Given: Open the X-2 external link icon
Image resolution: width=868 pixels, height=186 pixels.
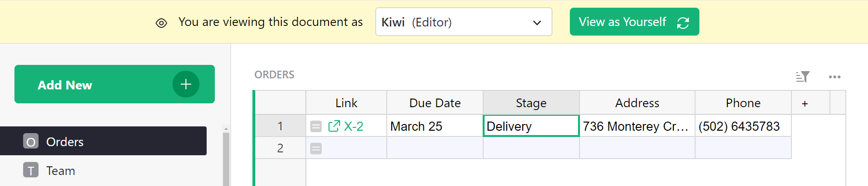Looking at the screenshot, I should tap(334, 126).
